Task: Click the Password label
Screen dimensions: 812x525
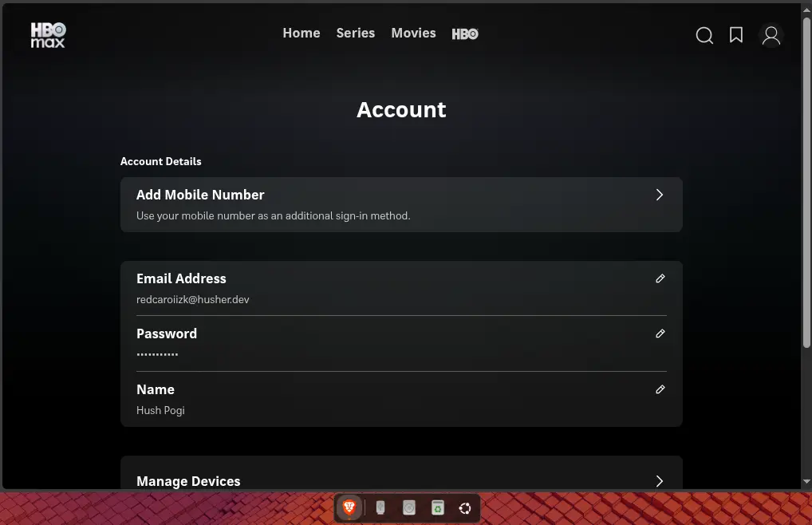Action: click(x=167, y=334)
